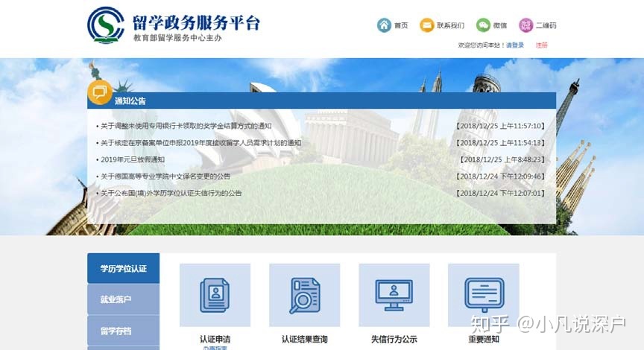The image size is (644, 350).
Task: Open the 2019年元旦放假通知 notice
Action: [x=133, y=159]
